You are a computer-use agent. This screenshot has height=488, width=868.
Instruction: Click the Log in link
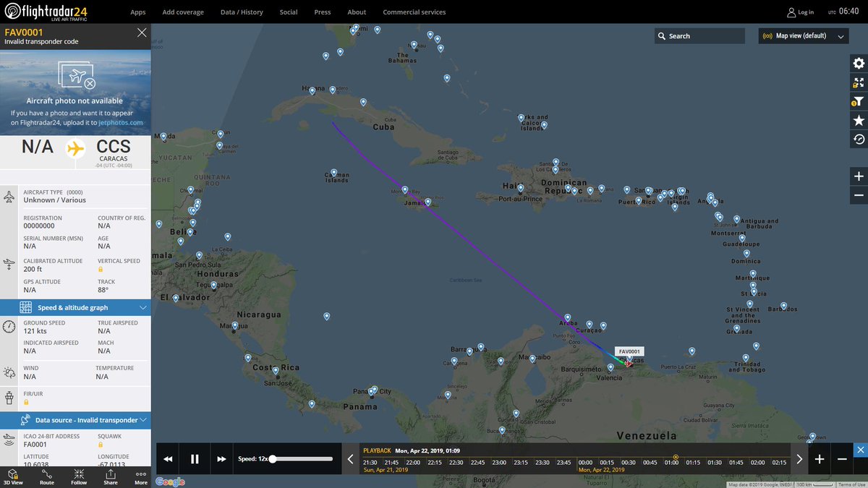coord(801,12)
